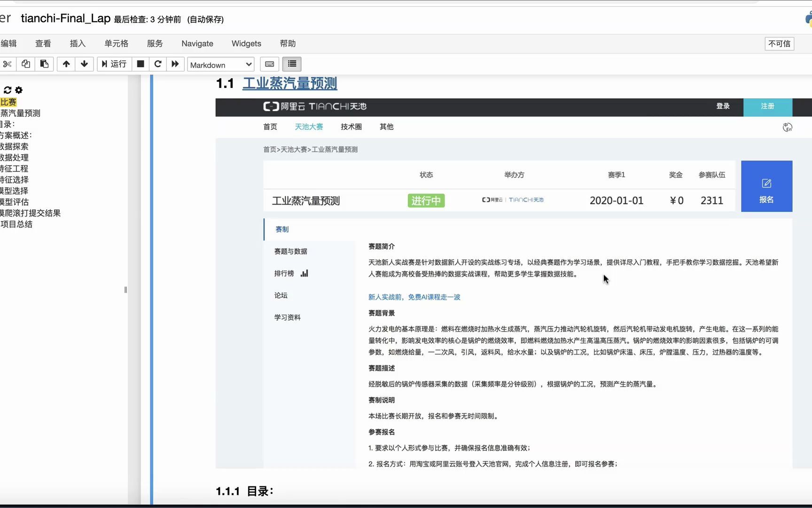The image size is (812, 508).
Task: Open the Markdown cell type dropdown
Action: (x=220, y=64)
